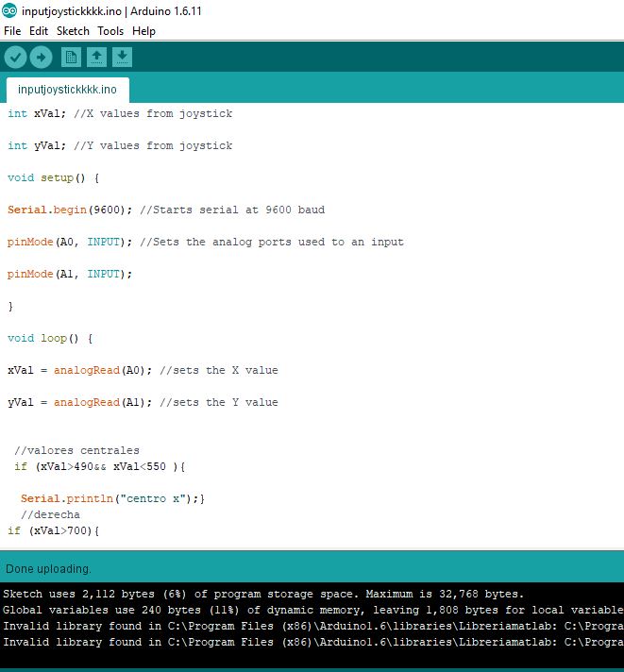Click the 'pinMode(A1, INPUT);' line

point(70,275)
